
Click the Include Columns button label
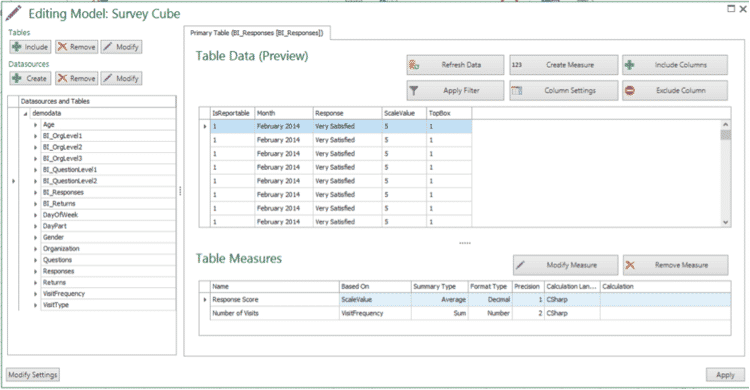[x=681, y=65]
